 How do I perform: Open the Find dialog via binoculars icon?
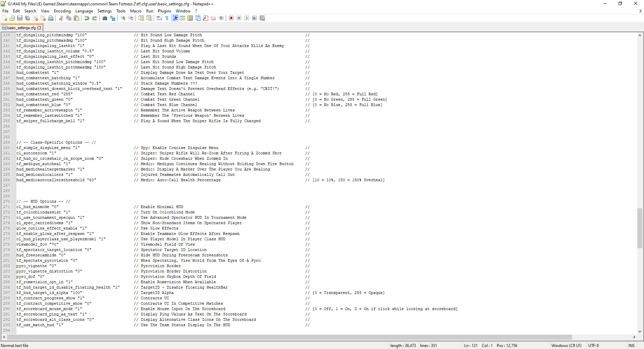coord(104,18)
